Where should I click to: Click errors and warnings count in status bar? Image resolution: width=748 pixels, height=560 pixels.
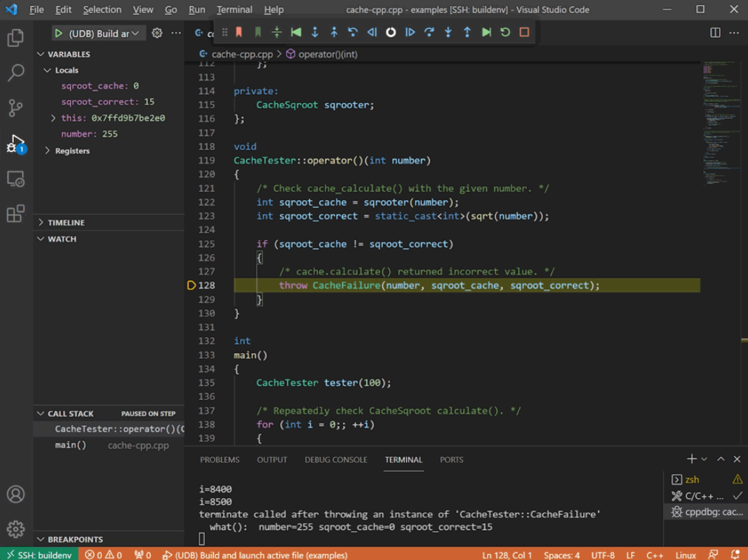pyautogui.click(x=103, y=554)
